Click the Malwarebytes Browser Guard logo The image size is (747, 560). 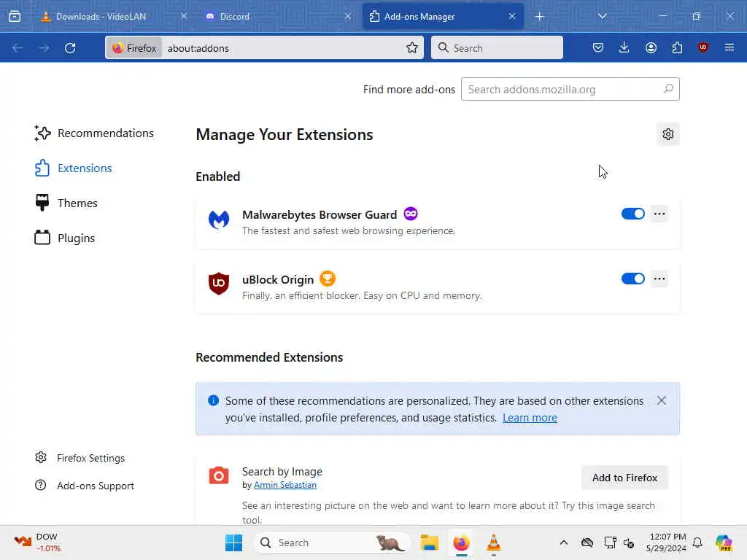(x=219, y=219)
